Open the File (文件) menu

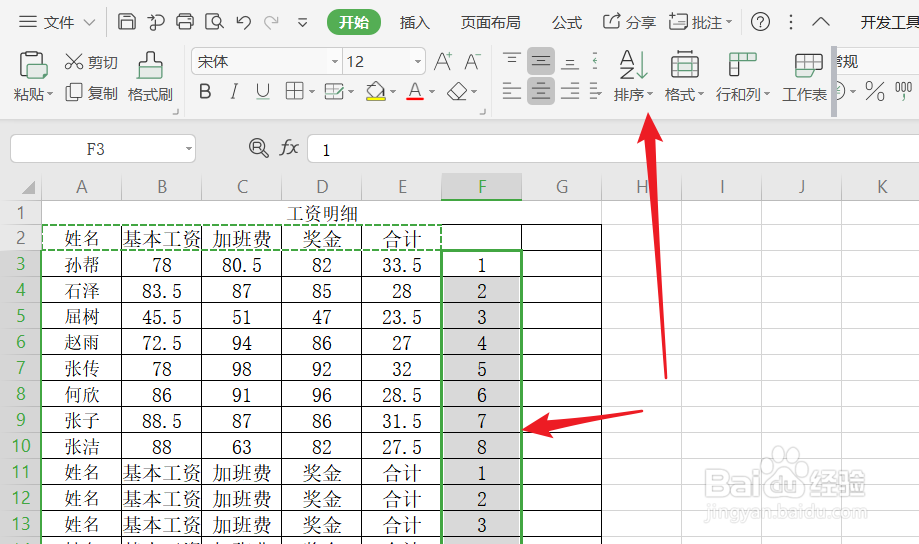[x=57, y=22]
